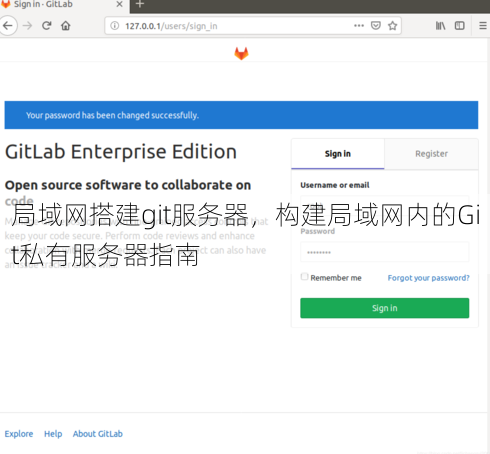The image size is (490, 454).
Task: Open the About GitLab footer link
Action: click(98, 434)
